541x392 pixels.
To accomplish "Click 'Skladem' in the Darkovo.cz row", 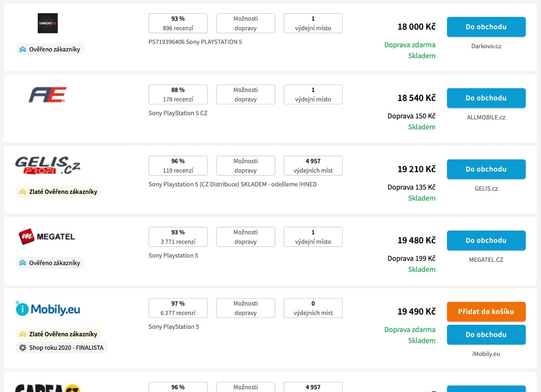I will [422, 56].
